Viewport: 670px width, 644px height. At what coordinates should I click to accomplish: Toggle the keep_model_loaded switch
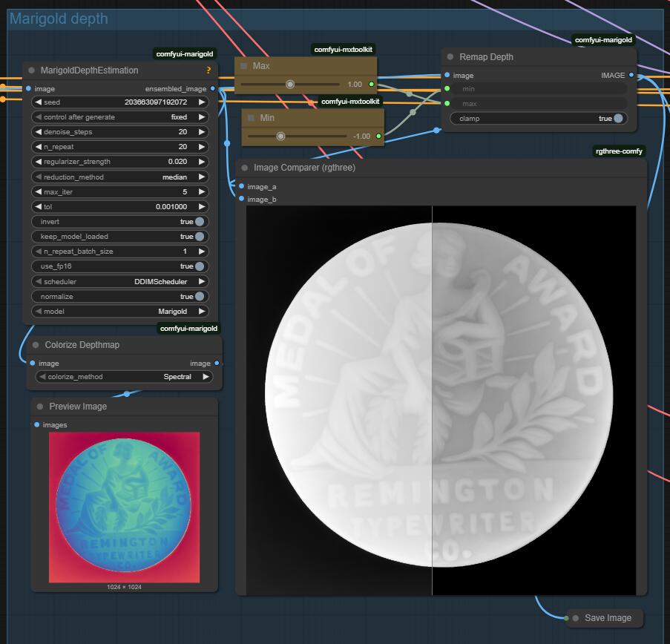click(x=199, y=237)
